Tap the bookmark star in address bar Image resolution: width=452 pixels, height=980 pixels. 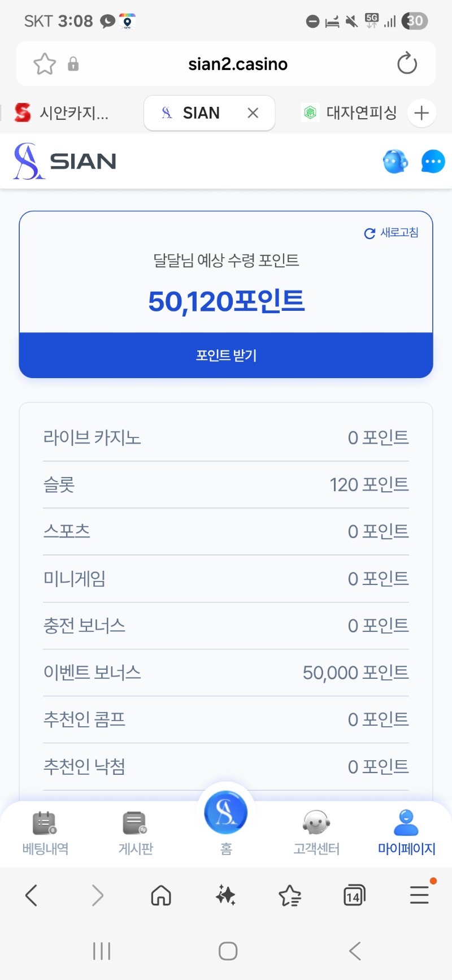45,64
